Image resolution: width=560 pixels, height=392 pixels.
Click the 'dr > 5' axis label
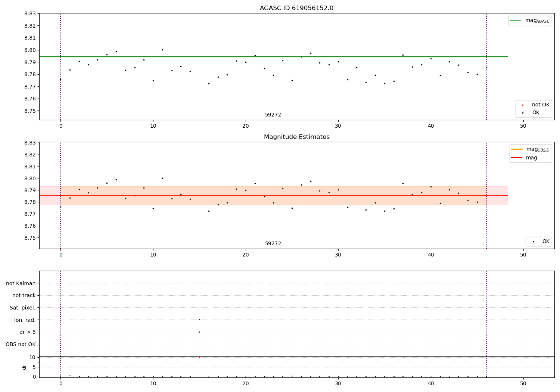(x=28, y=332)
